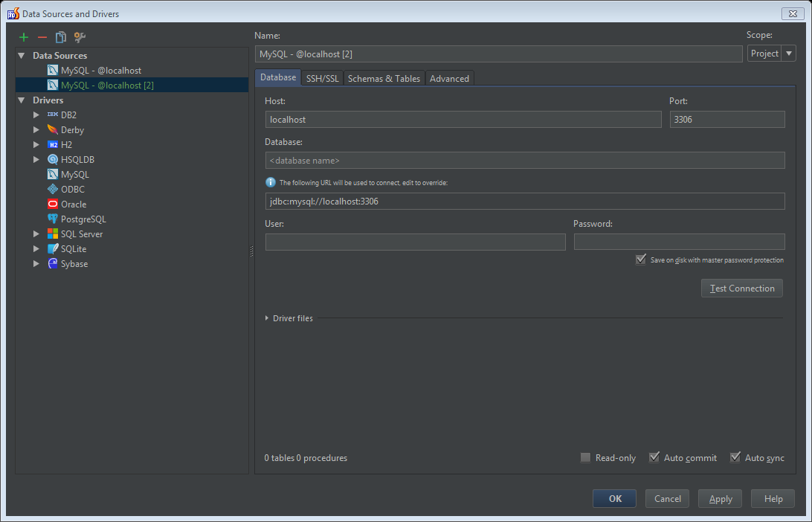The image size is (812, 522).
Task: Click the PhpStorm icon in title bar
Action: (13, 13)
